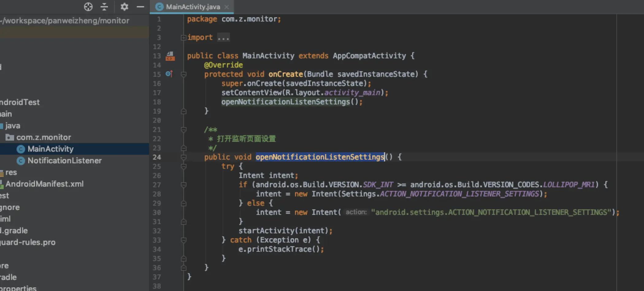Click fold end marker on line 19
Viewport: 644px width, 291px height.
[183, 111]
